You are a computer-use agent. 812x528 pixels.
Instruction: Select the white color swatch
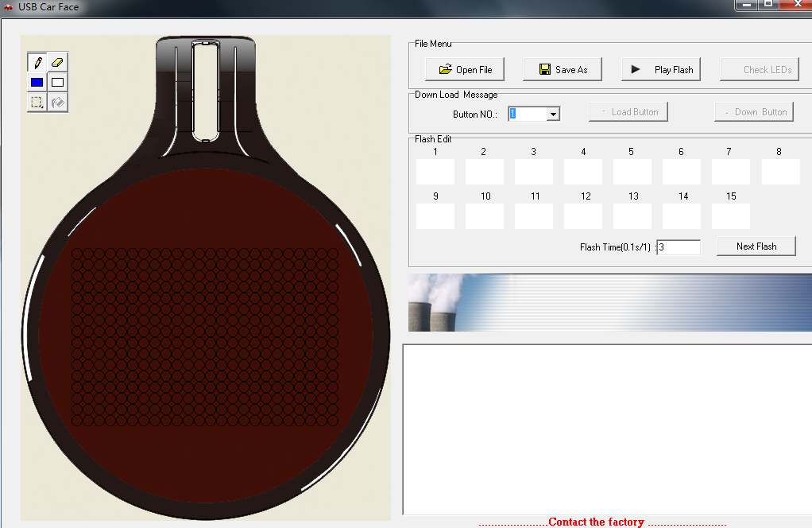pyautogui.click(x=57, y=82)
